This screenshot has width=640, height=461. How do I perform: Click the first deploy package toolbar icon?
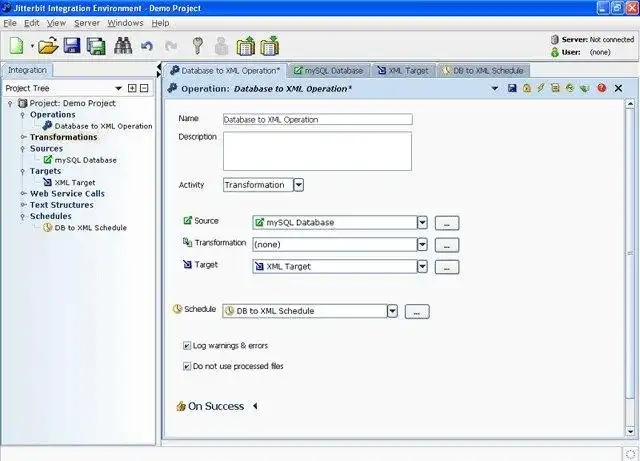pyautogui.click(x=245, y=46)
